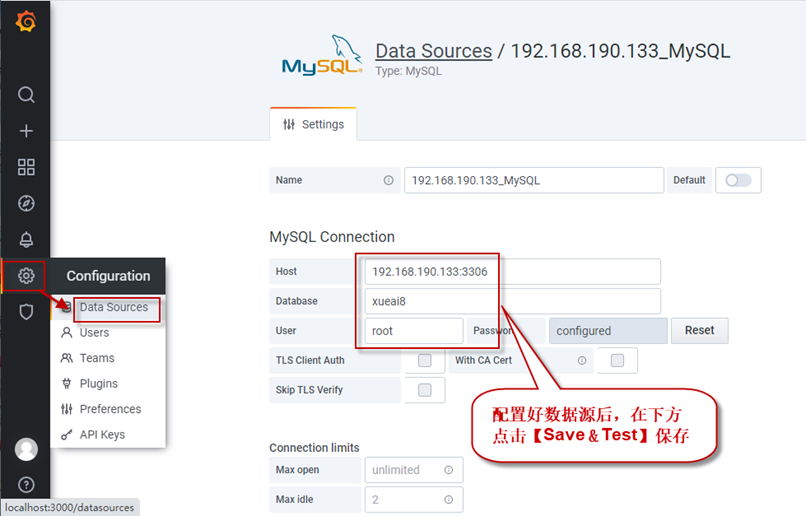This screenshot has height=516, width=806.
Task: Open the Grafana home logo
Action: [26, 22]
